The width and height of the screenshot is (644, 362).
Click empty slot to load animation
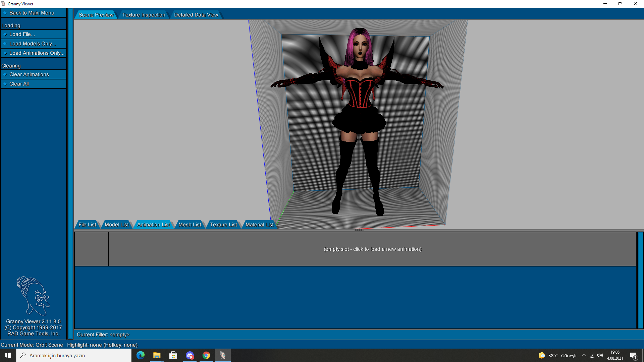(372, 249)
